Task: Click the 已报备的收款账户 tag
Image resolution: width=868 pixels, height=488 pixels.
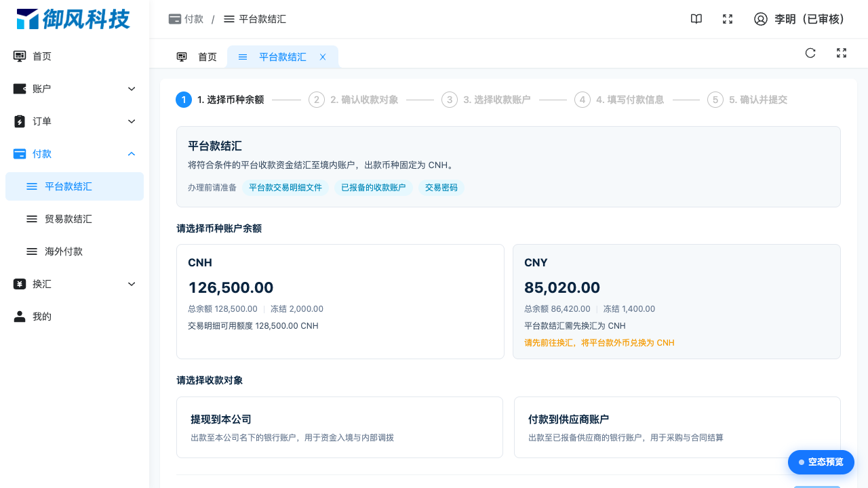Action: tap(374, 188)
